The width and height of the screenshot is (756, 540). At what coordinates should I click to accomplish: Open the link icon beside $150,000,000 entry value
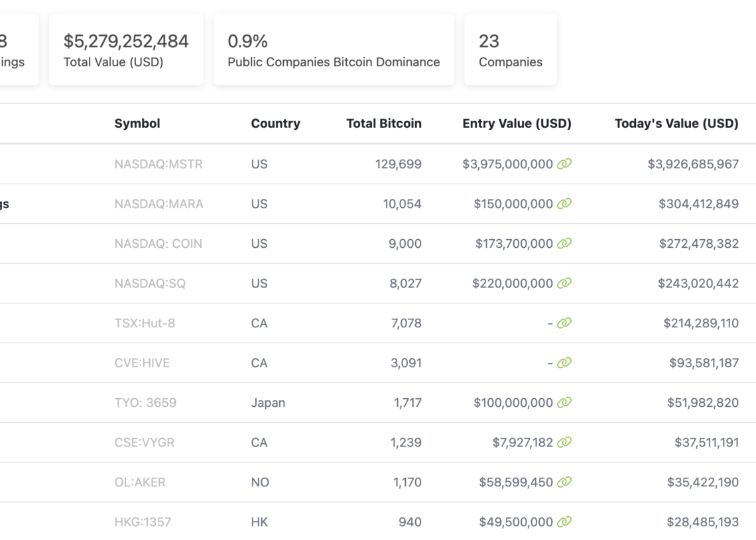coord(564,203)
